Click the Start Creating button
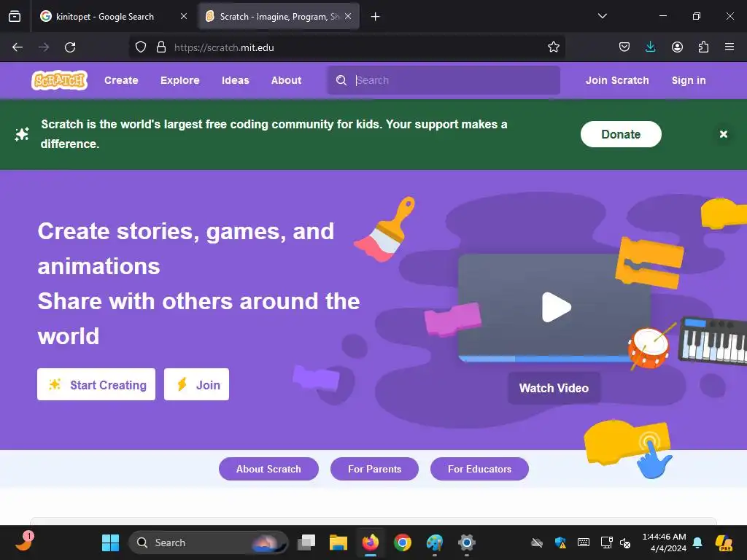The height and width of the screenshot is (560, 747). click(x=96, y=384)
